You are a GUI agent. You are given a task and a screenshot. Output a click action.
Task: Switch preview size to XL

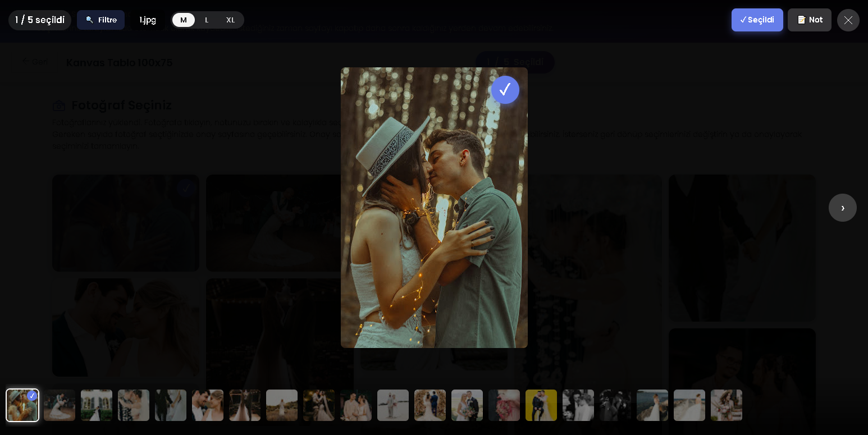coord(230,20)
